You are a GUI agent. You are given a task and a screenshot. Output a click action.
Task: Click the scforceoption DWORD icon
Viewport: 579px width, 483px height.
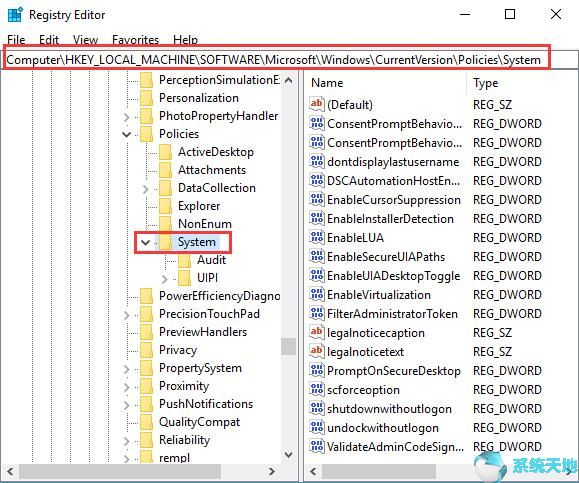pos(316,390)
